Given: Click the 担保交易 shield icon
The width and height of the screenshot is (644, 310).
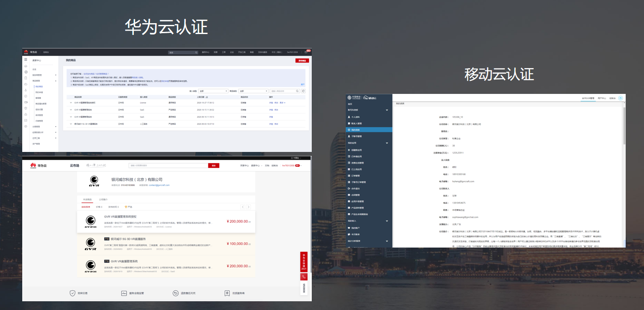Looking at the screenshot, I should (72, 293).
